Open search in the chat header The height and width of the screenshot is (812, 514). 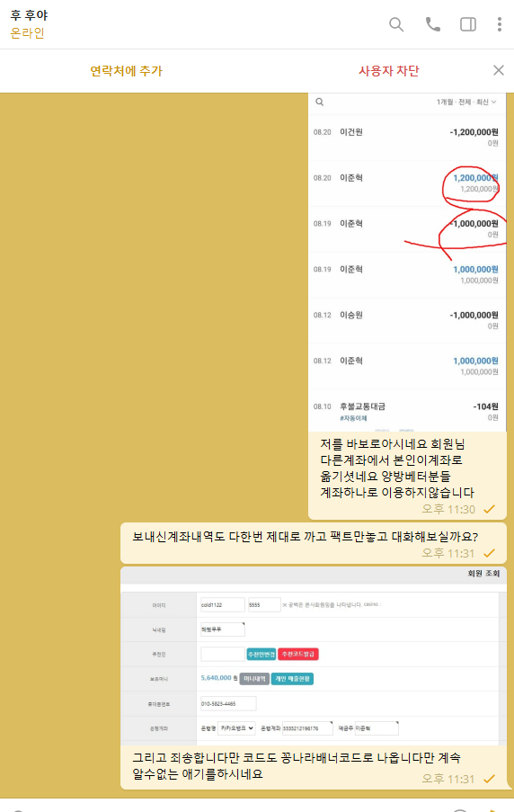click(396, 24)
